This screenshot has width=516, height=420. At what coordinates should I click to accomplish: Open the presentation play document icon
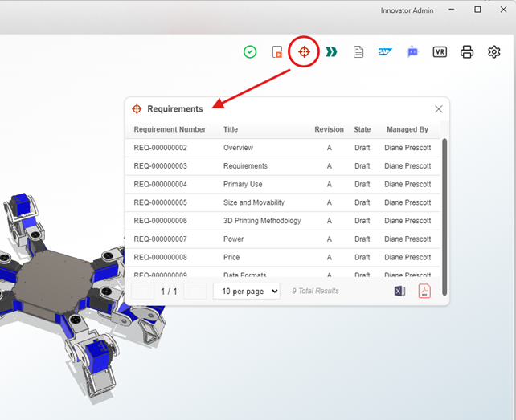click(x=276, y=52)
